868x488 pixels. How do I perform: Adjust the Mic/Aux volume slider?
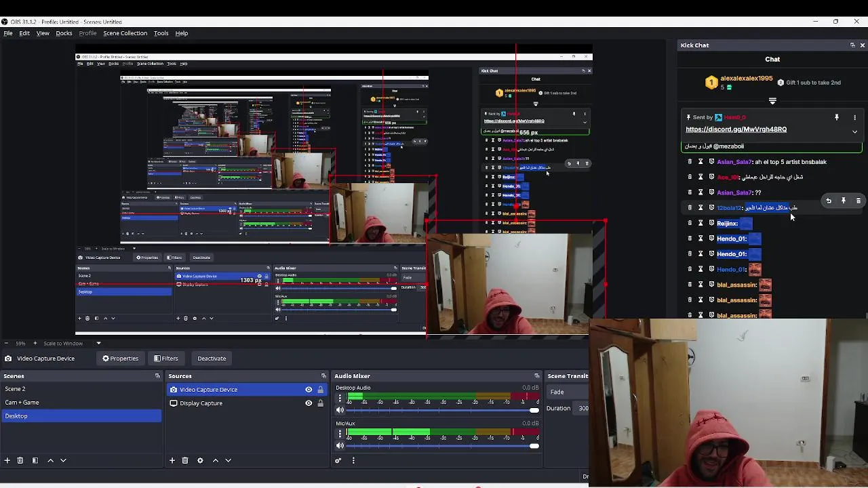(443, 445)
